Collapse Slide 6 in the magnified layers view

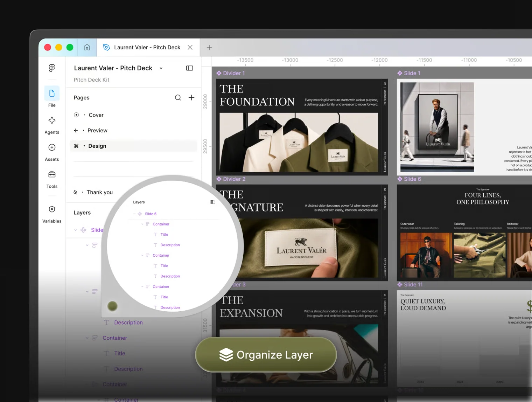click(134, 214)
